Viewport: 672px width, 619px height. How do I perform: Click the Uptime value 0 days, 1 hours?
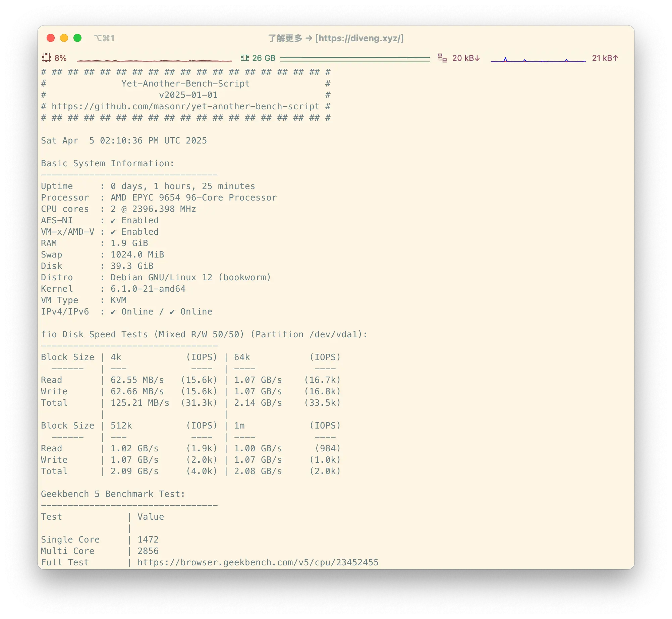pos(183,186)
